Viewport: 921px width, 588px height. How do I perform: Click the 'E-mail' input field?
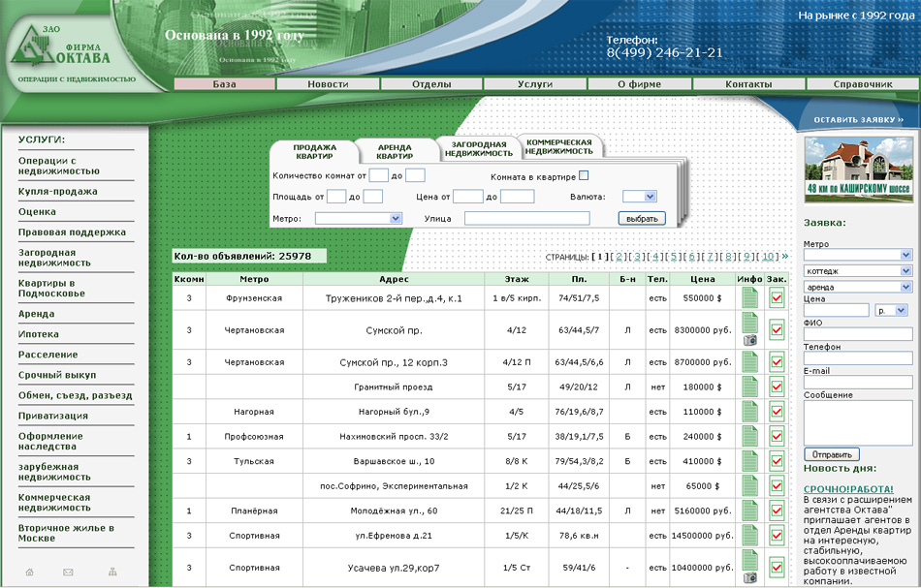[858, 382]
